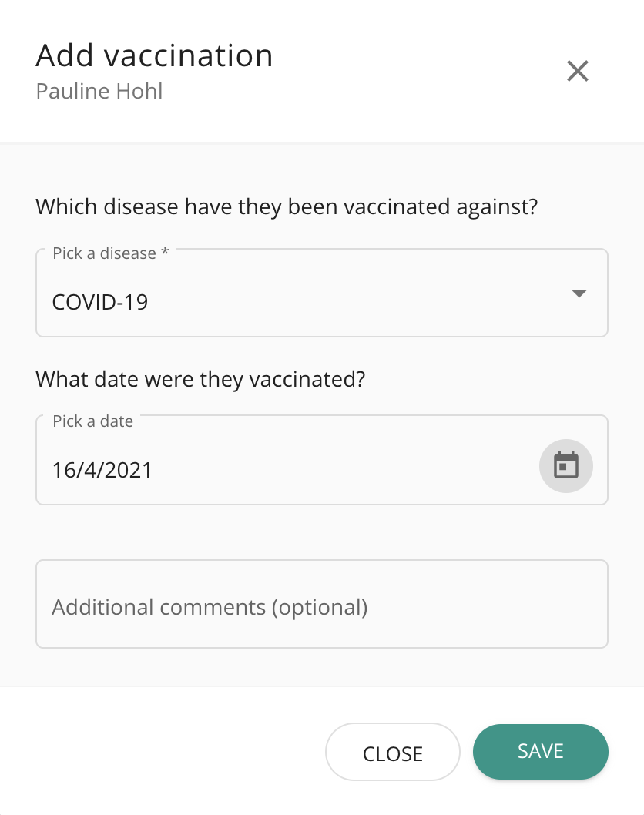This screenshot has width=644, height=815.
Task: Click the grey circle behind the calendar icon
Action: pyautogui.click(x=566, y=465)
